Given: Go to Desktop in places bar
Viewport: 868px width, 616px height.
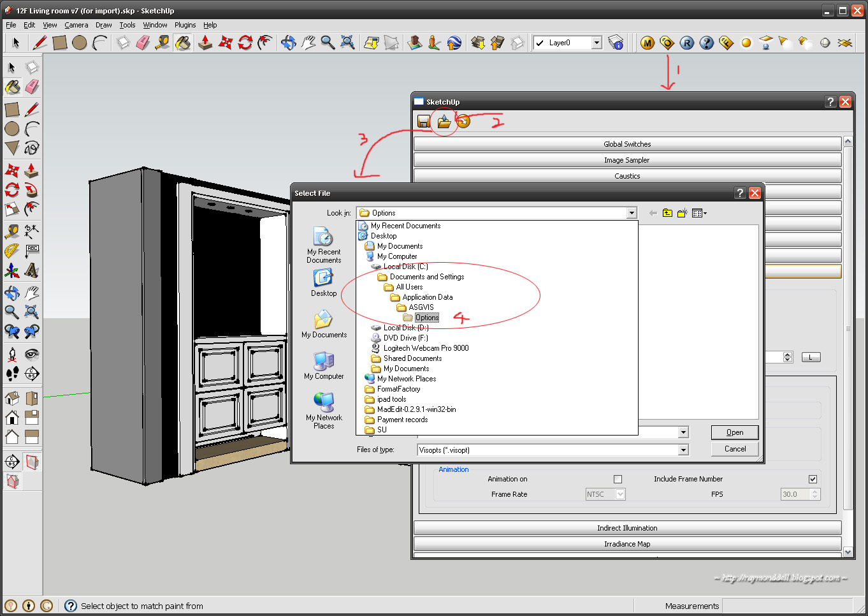Looking at the screenshot, I should tap(324, 282).
